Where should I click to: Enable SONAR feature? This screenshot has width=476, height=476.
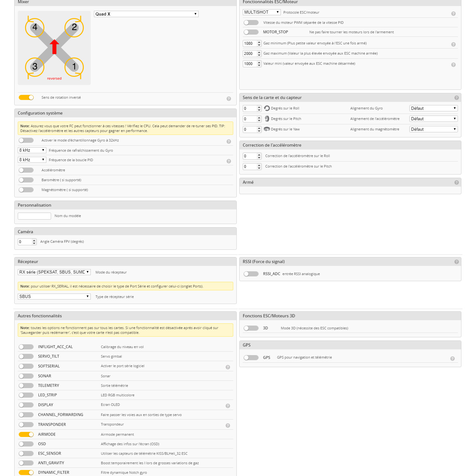[26, 376]
